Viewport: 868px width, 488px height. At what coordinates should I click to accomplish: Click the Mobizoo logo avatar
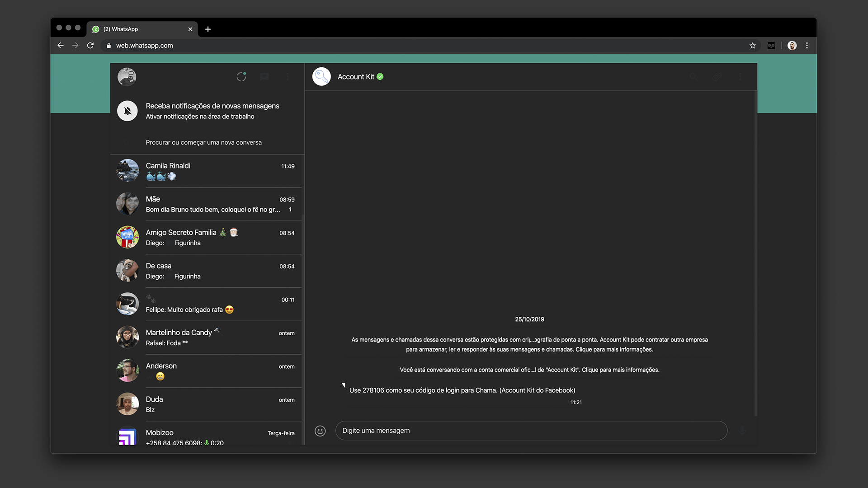coord(127,436)
